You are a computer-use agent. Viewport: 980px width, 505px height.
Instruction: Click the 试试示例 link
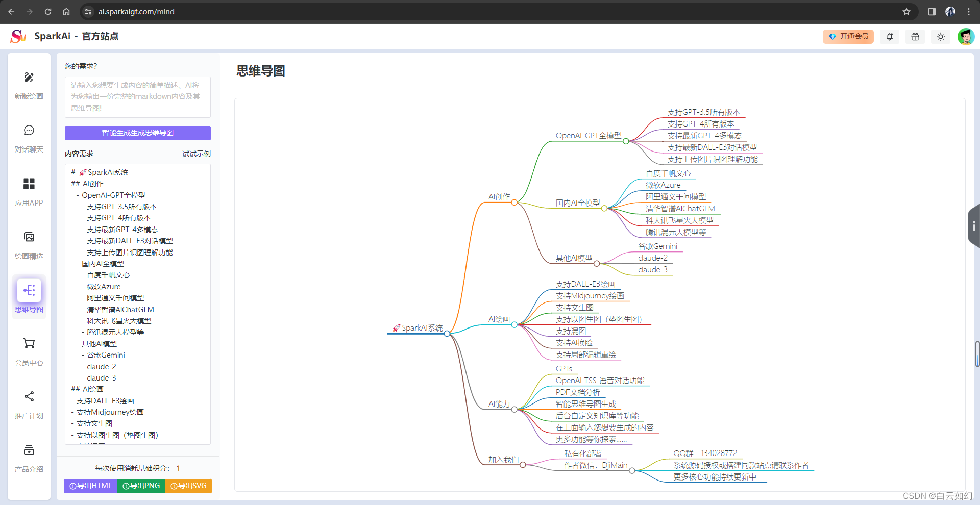pos(196,154)
